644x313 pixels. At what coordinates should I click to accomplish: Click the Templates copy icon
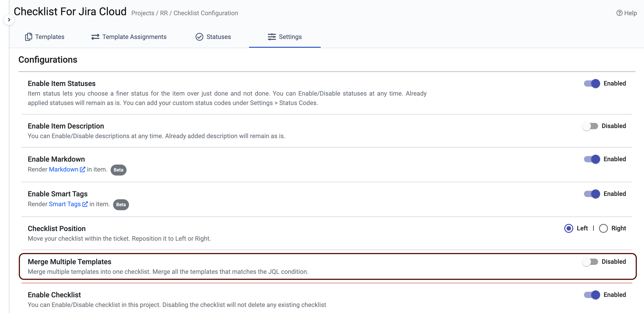(x=28, y=37)
